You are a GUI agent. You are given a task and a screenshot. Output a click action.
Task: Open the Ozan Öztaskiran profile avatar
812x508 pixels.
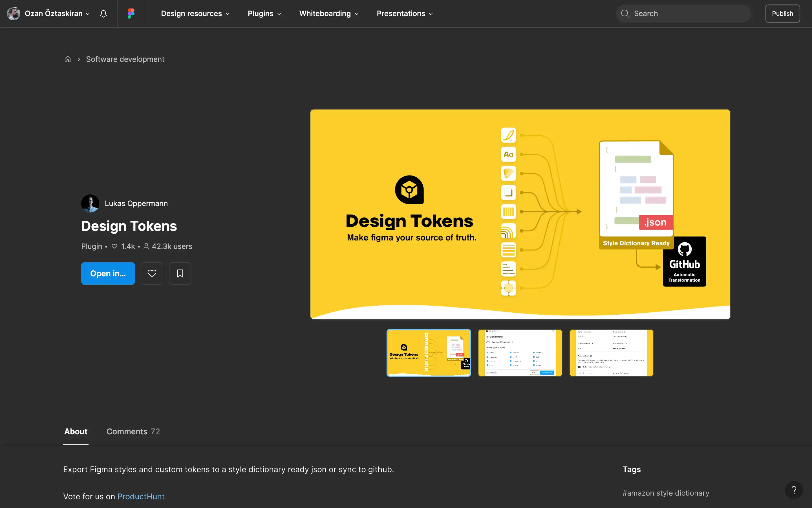tap(14, 14)
